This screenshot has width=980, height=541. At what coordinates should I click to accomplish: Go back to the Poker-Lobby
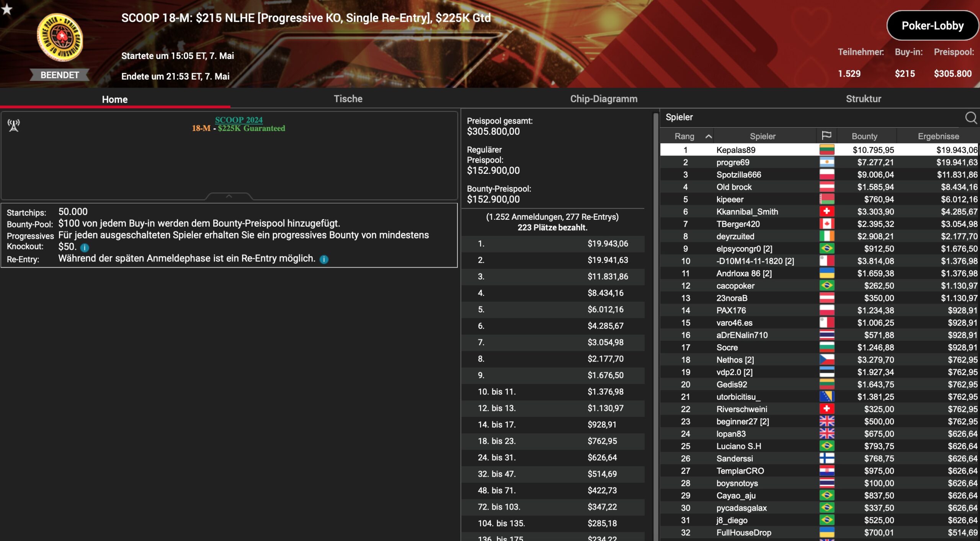point(933,26)
